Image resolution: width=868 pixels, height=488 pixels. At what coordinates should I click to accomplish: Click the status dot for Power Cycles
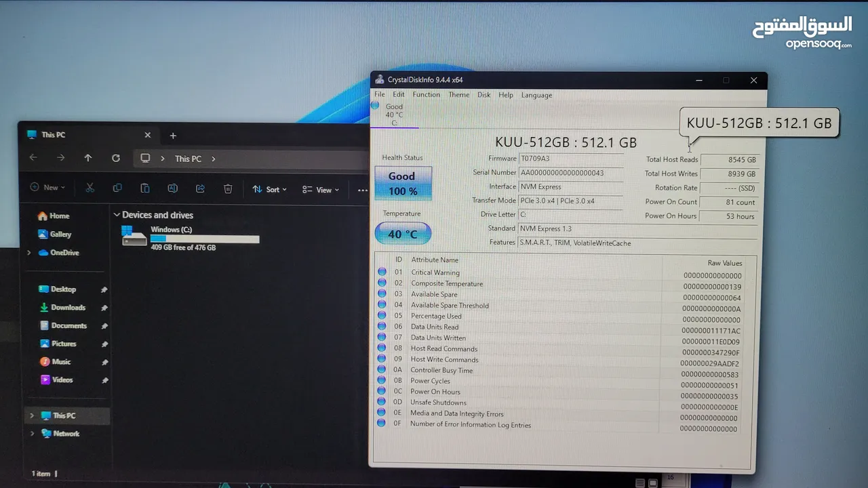coord(382,380)
